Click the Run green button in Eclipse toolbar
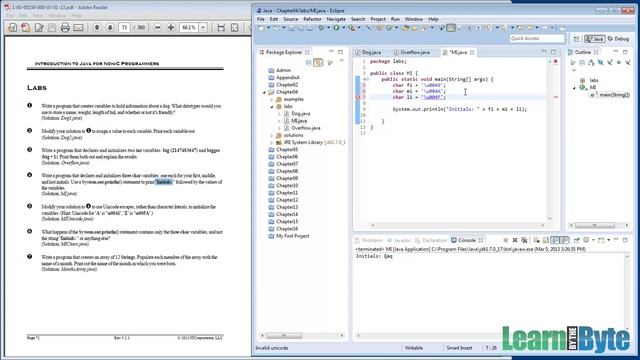This screenshot has width=640, height=360. point(336,28)
